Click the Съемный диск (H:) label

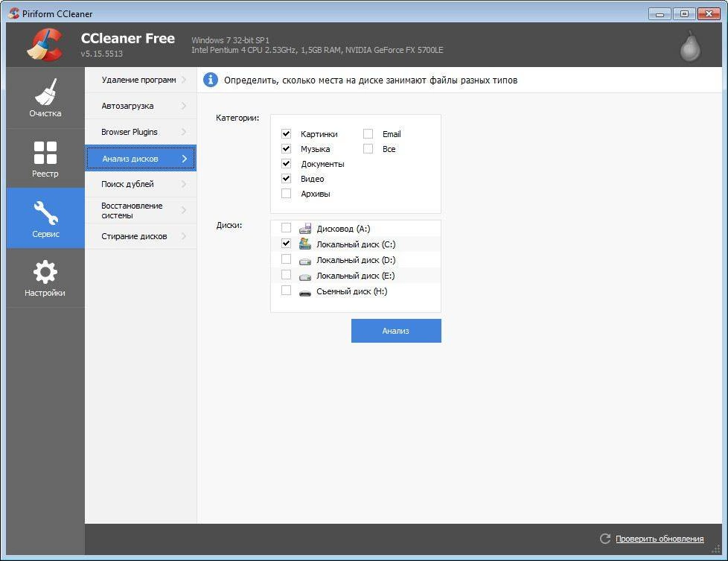(352, 291)
